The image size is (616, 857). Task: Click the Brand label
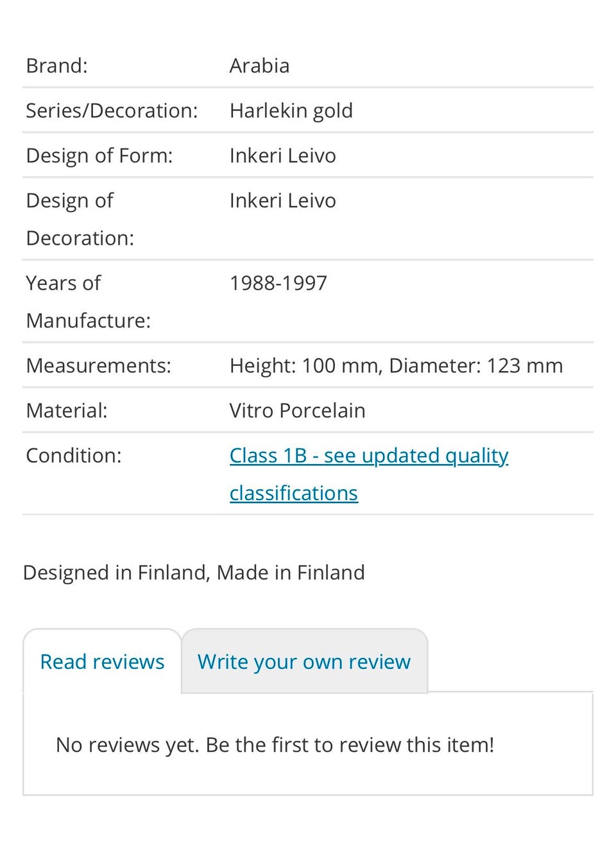(x=56, y=65)
